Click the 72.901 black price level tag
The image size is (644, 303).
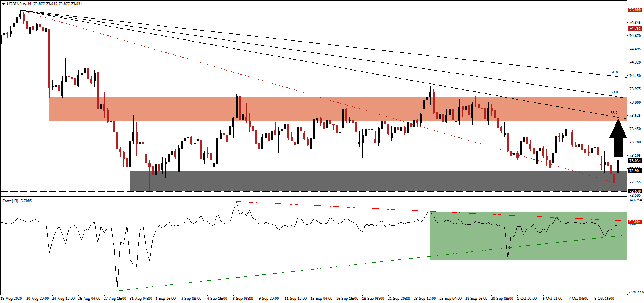tap(635, 171)
